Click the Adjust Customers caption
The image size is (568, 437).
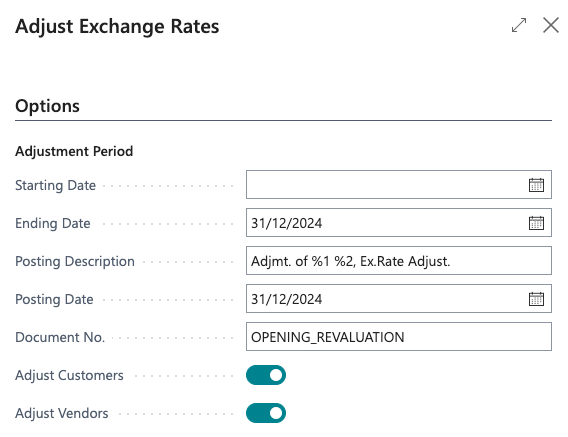tap(69, 375)
